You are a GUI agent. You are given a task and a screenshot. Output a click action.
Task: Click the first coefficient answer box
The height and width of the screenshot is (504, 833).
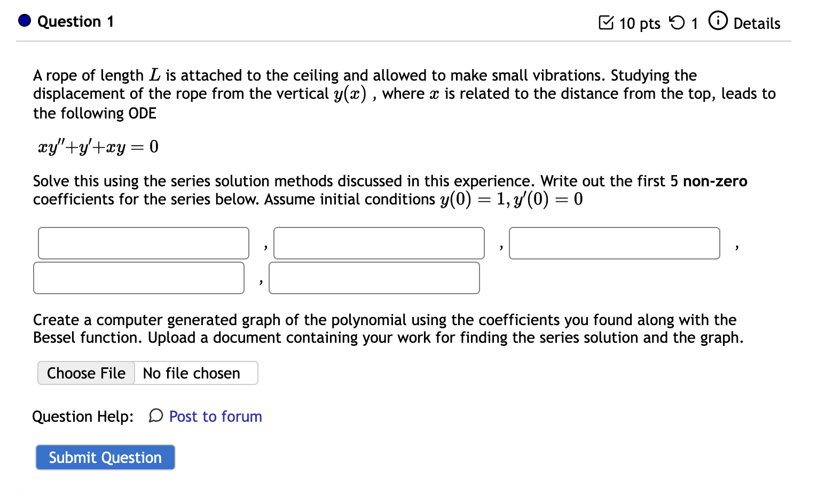pyautogui.click(x=143, y=243)
